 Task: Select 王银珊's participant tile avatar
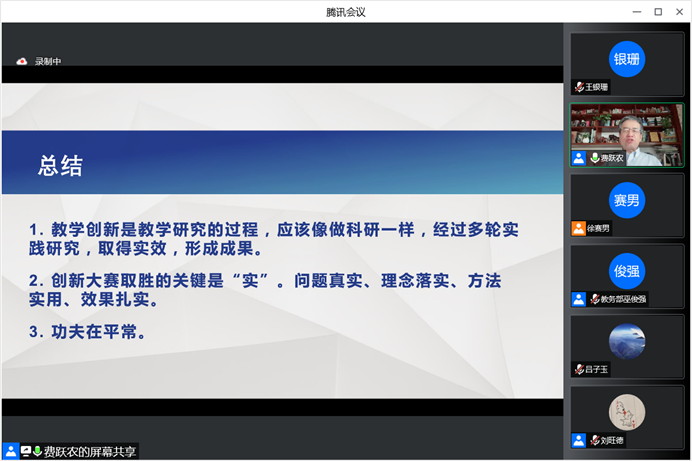pyautogui.click(x=627, y=58)
